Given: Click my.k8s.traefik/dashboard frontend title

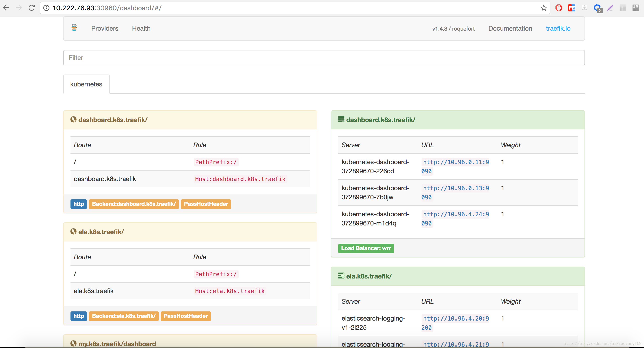Looking at the screenshot, I should coord(117,344).
